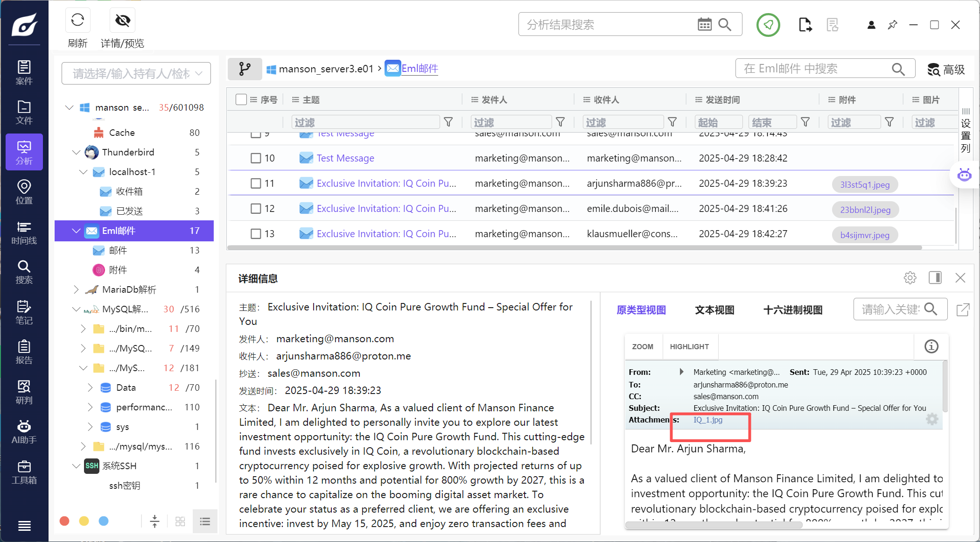Click the branch view icon beside breadcrumb

(245, 69)
